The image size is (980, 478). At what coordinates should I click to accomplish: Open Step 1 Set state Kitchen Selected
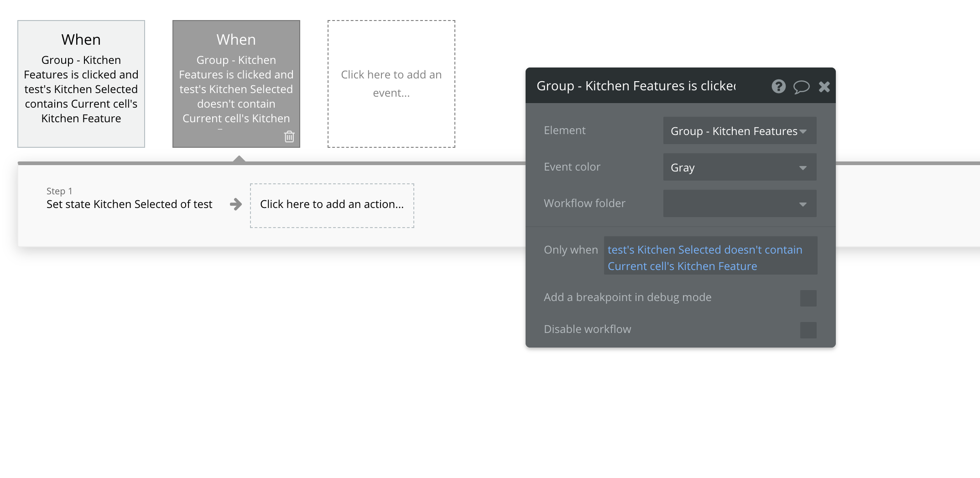pyautogui.click(x=129, y=204)
